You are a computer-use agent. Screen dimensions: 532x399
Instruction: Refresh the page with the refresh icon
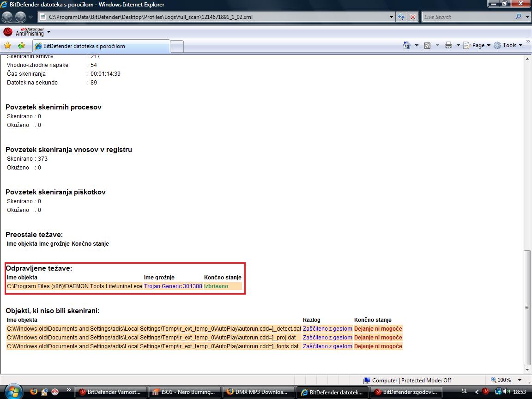tap(401, 17)
